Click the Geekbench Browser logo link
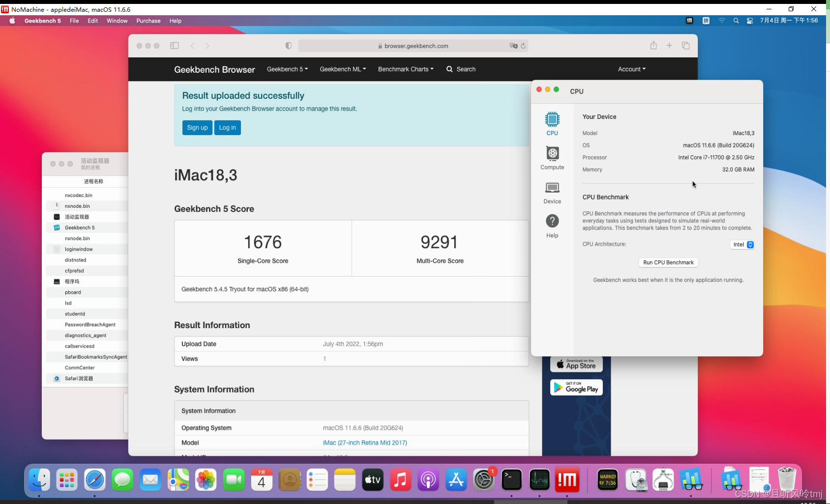 [214, 69]
